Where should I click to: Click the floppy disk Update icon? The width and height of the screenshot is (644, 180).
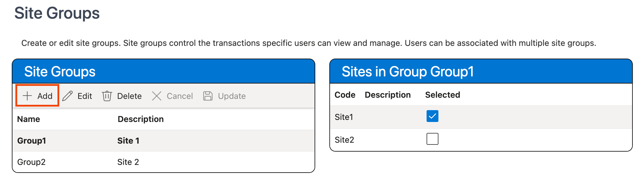(208, 96)
